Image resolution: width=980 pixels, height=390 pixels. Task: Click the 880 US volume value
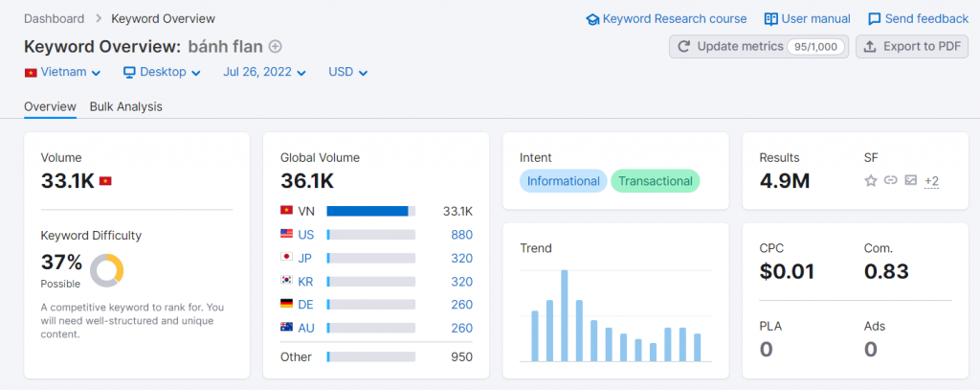pyautogui.click(x=462, y=235)
